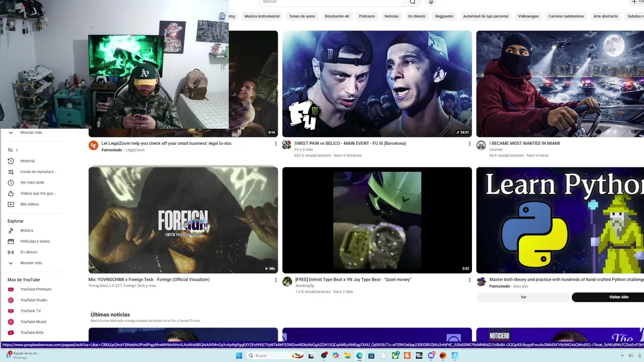This screenshot has height=362, width=644.
Task: Open SWEET PAIN vs BELICO video title
Action: coord(350,143)
